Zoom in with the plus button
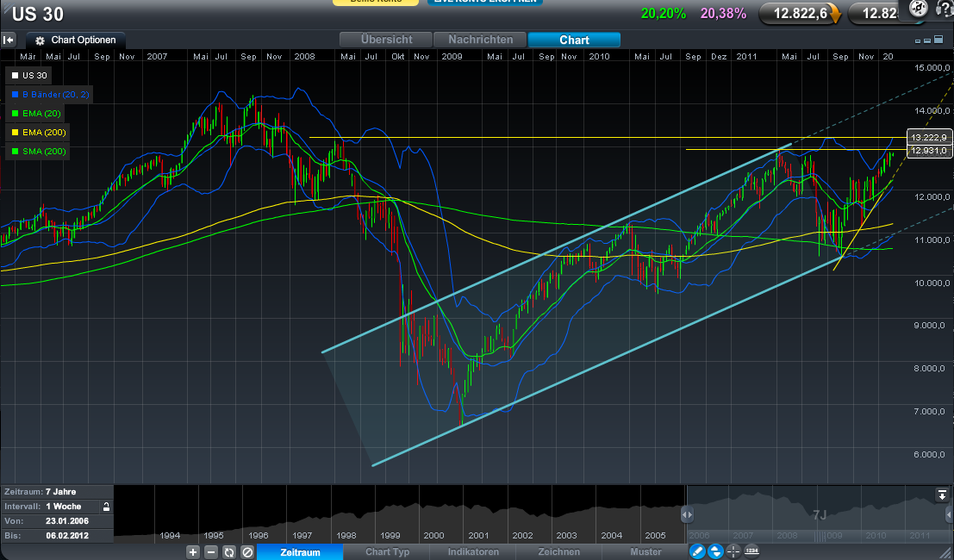 (193, 552)
